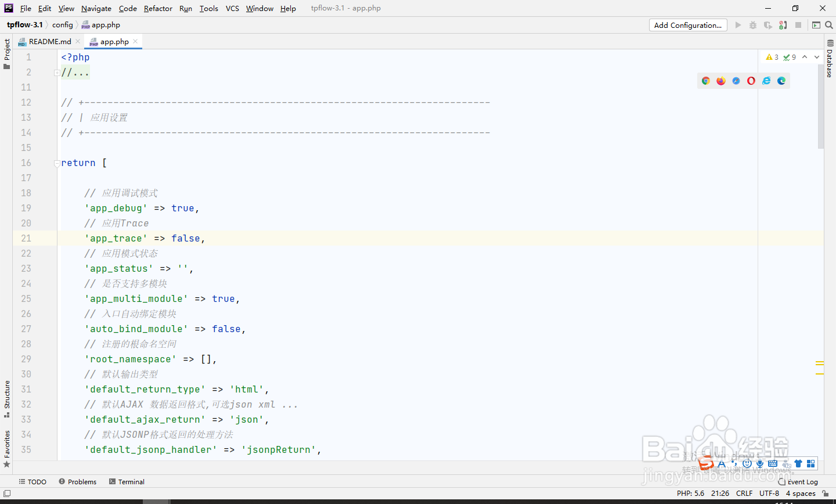
Task: Toggle the Favorites tool window
Action: pyautogui.click(x=7, y=448)
